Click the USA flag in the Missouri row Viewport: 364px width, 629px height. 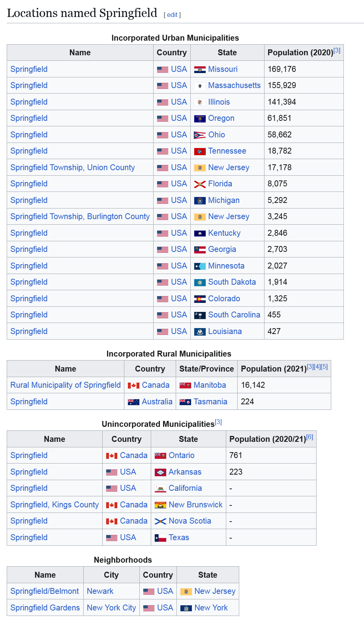pyautogui.click(x=163, y=69)
